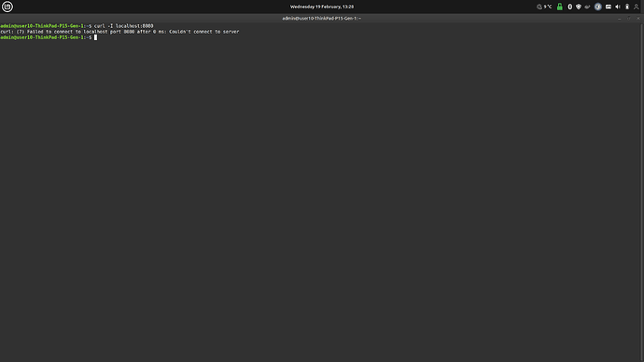
Task: Click the cursor block at the last prompt
Action: point(96,37)
